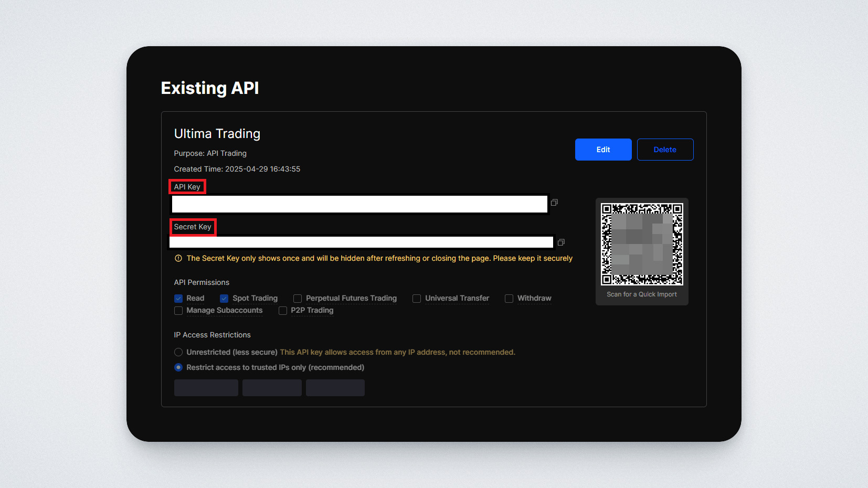Copy the Secret Key value
The image size is (868, 488).
click(561, 242)
